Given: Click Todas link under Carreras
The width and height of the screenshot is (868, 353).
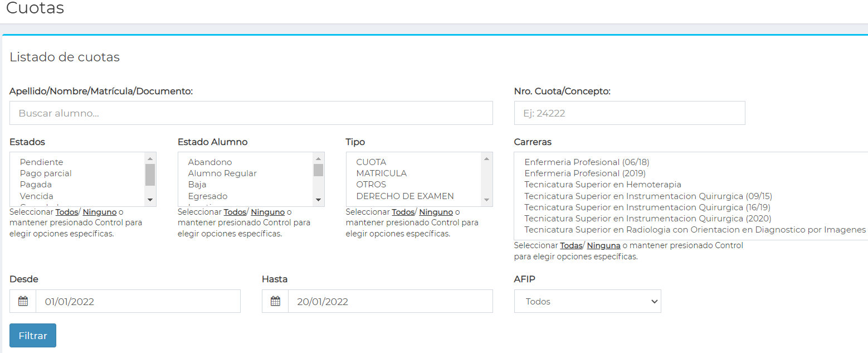Looking at the screenshot, I should click(x=571, y=245).
